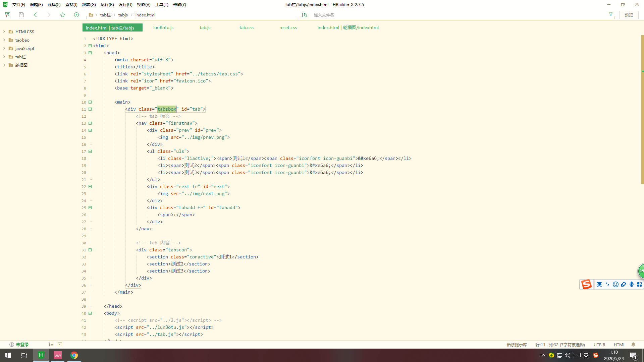Screen dimensions: 644x362
Task: Switch to the reset.css tab
Action: coord(288,27)
